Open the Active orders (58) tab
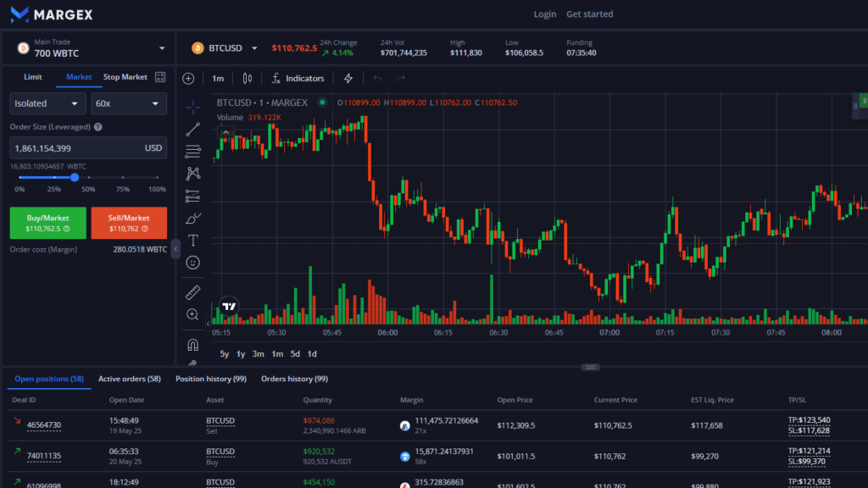Screen dimensions: 868x488 click(130, 379)
